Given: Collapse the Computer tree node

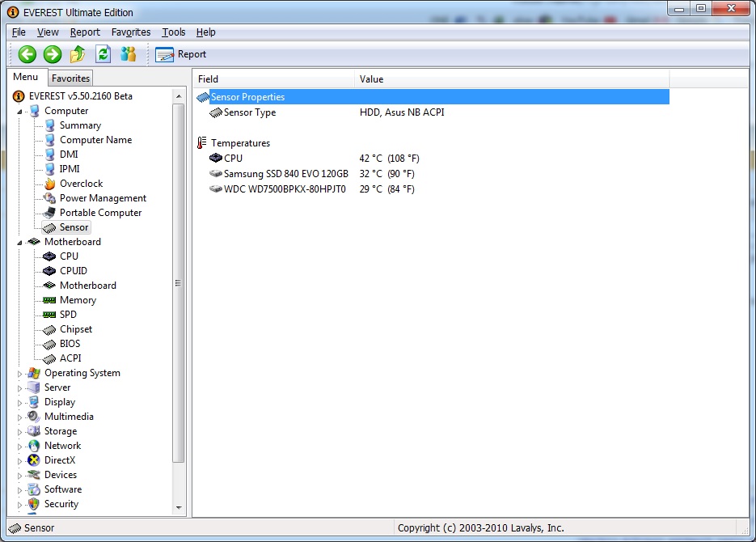Looking at the screenshot, I should coord(19,111).
